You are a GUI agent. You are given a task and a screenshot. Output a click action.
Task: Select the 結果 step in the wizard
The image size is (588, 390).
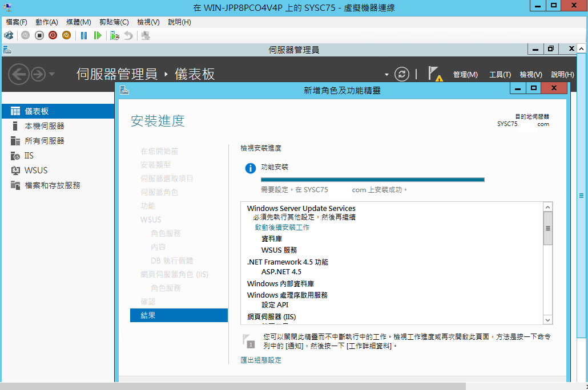coord(179,315)
